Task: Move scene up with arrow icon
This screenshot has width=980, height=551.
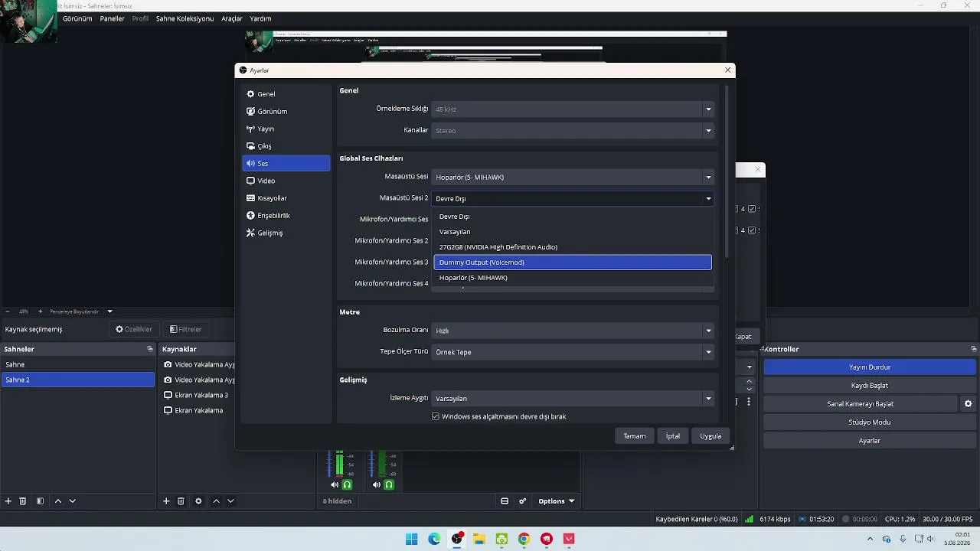Action: [58, 501]
